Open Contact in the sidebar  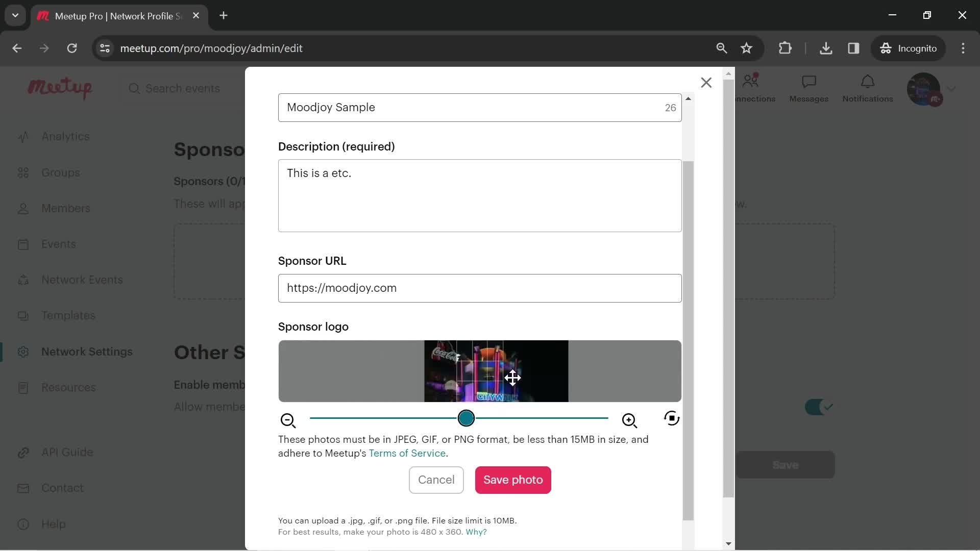tap(62, 488)
